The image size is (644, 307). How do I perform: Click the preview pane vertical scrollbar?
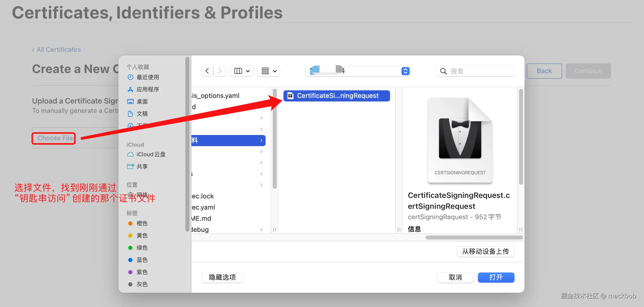pos(521,137)
